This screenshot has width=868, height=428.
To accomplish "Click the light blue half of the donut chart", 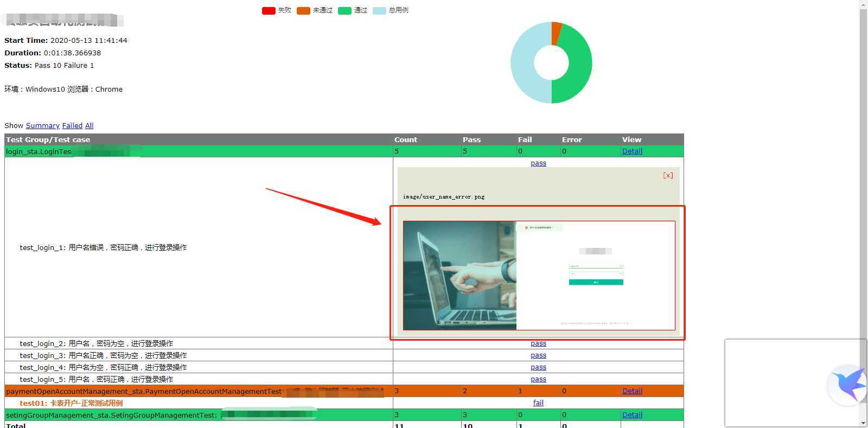I will (x=522, y=63).
